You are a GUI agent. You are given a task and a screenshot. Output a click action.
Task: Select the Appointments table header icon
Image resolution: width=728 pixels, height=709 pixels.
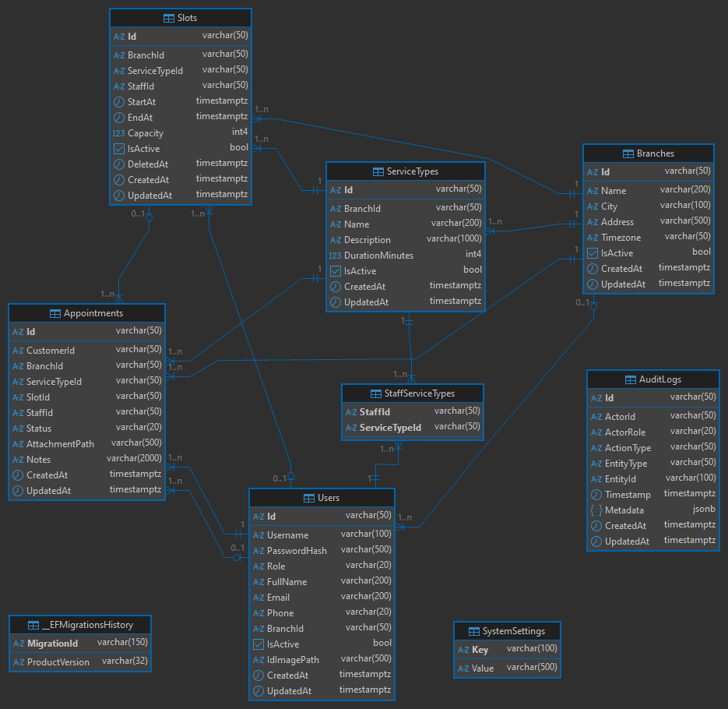(x=55, y=314)
